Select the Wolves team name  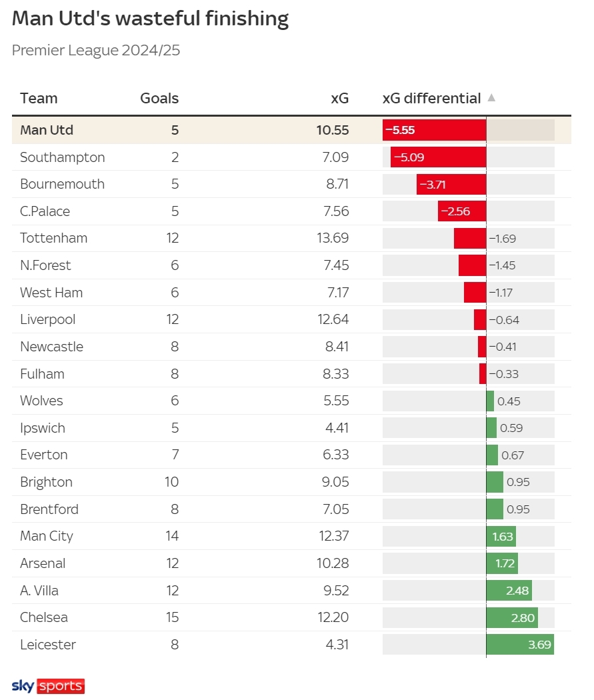(41, 401)
